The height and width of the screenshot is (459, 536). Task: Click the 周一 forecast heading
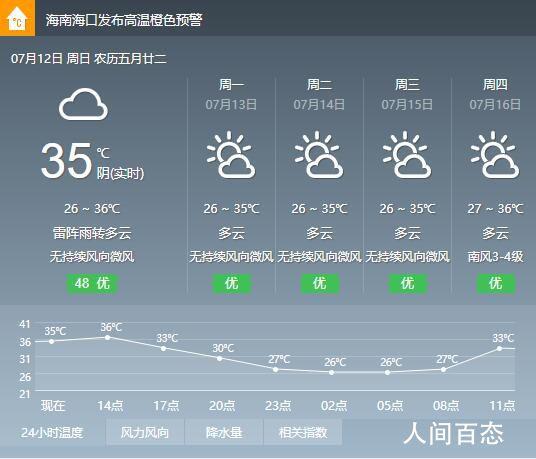tap(231, 84)
